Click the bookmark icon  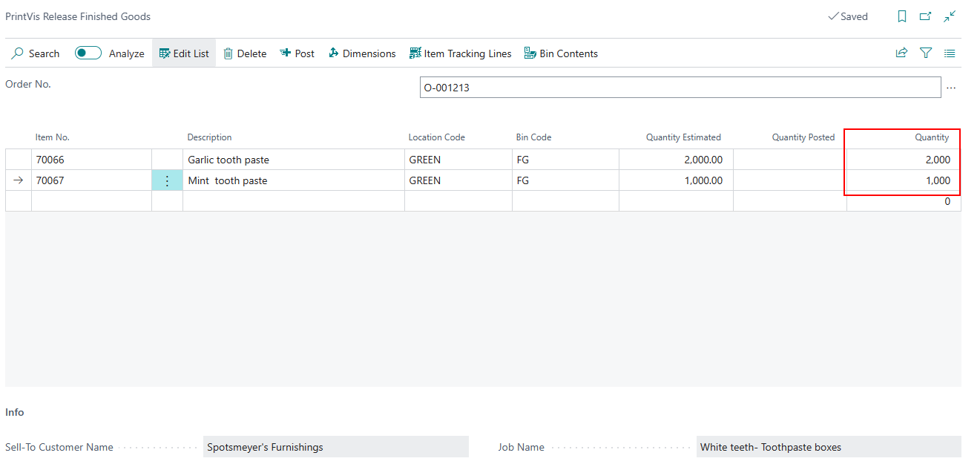[x=902, y=16]
